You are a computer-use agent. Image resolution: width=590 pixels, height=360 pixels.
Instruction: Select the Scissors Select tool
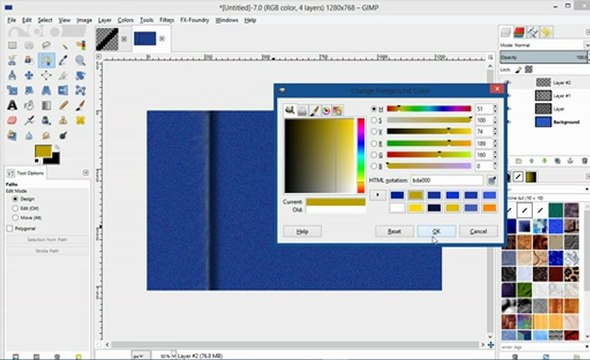[x=12, y=60]
